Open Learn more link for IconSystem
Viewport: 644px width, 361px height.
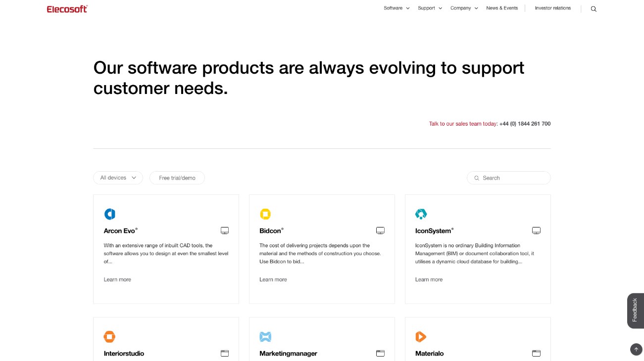(x=429, y=280)
